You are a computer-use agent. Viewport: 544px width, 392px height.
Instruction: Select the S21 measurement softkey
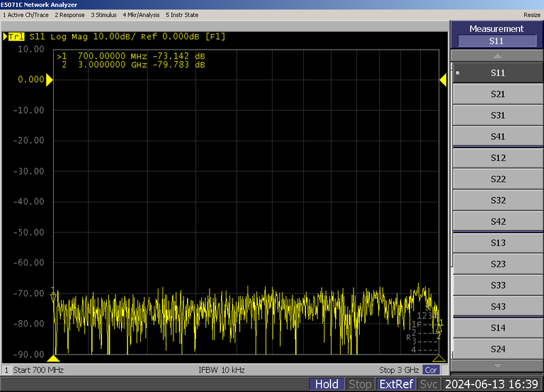point(497,94)
